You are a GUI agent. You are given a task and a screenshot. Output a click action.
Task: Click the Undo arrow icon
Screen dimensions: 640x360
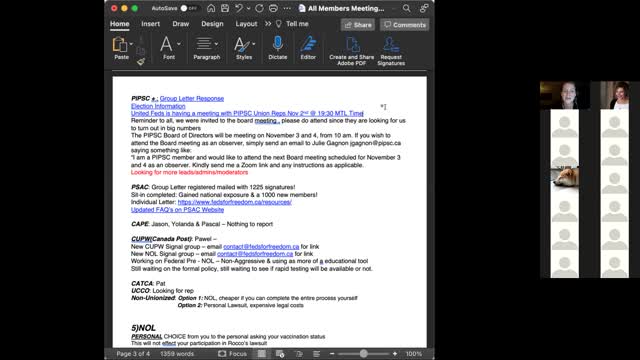(239, 8)
